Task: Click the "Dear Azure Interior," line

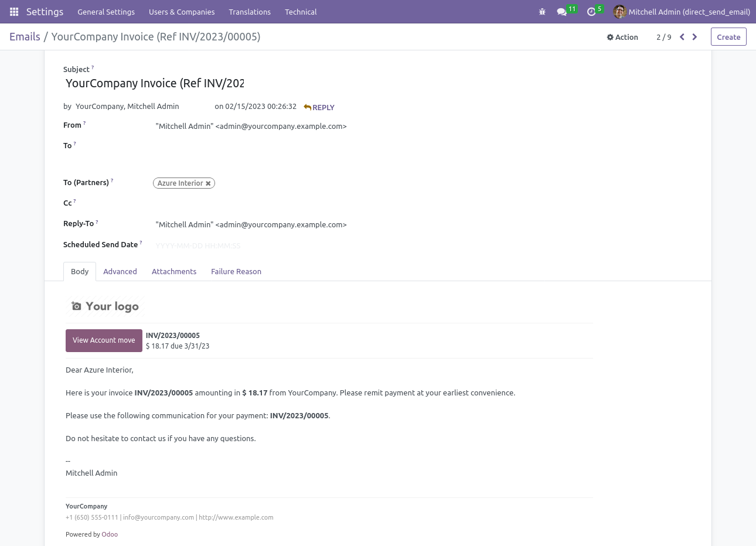Action: coord(100,370)
